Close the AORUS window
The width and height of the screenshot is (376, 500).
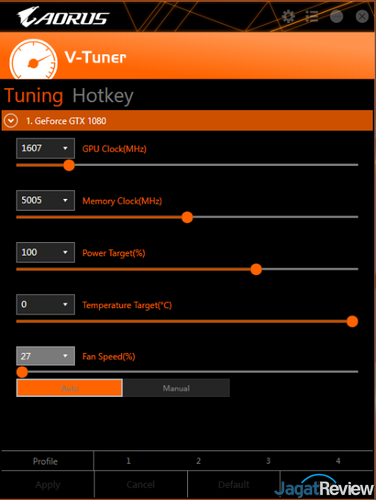[362, 16]
